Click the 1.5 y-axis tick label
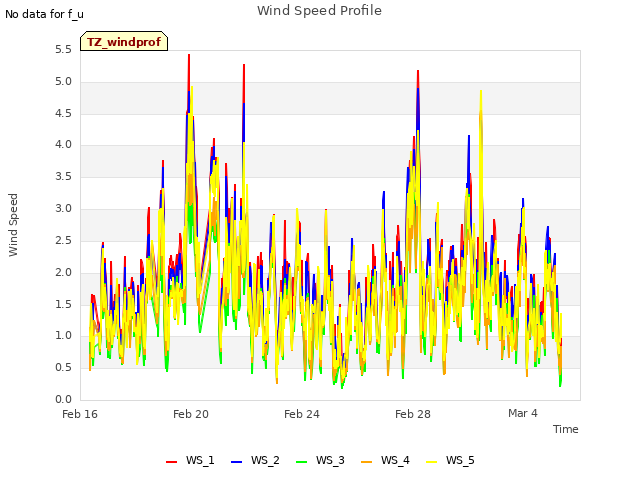 click(63, 304)
